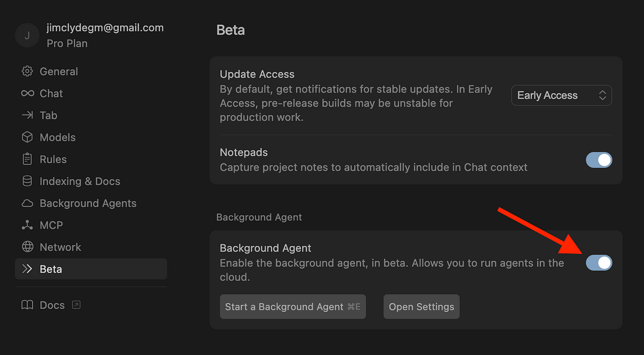Click the MCP nodes icon
This screenshot has height=355, width=644.
pos(27,225)
